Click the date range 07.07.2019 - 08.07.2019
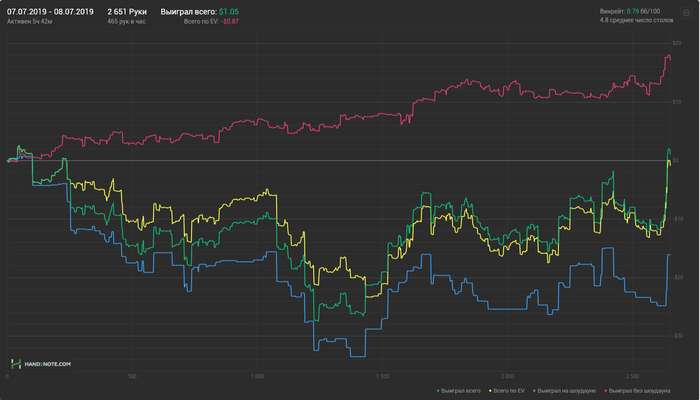Screen dimensions: 700x400 click(50, 12)
